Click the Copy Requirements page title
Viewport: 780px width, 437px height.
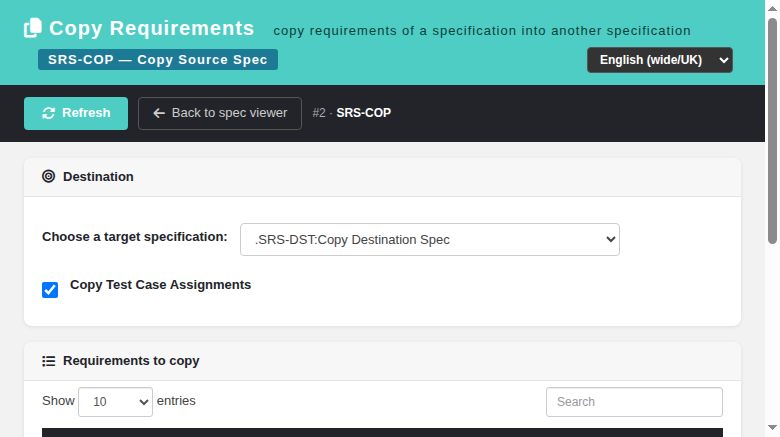click(x=152, y=28)
